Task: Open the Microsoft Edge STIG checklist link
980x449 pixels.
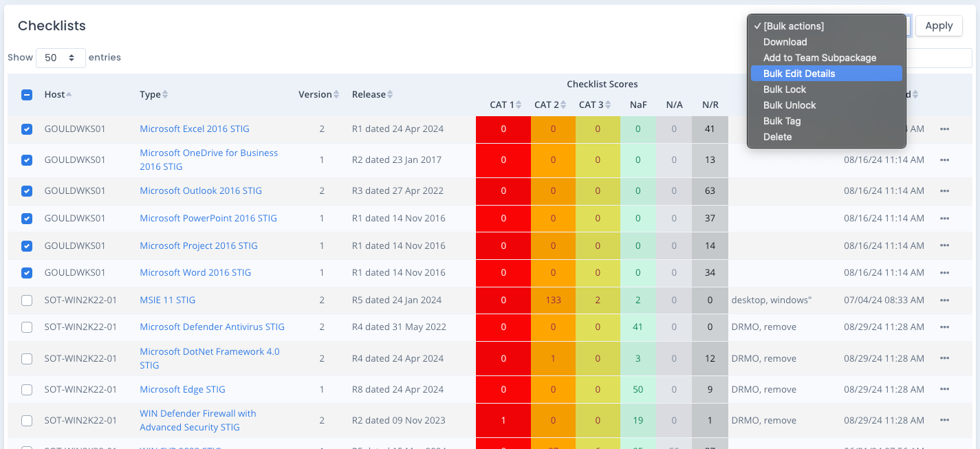Action: click(x=182, y=390)
